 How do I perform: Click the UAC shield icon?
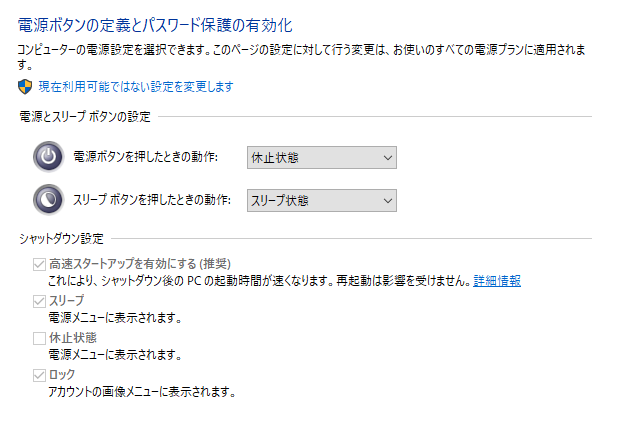tap(26, 87)
